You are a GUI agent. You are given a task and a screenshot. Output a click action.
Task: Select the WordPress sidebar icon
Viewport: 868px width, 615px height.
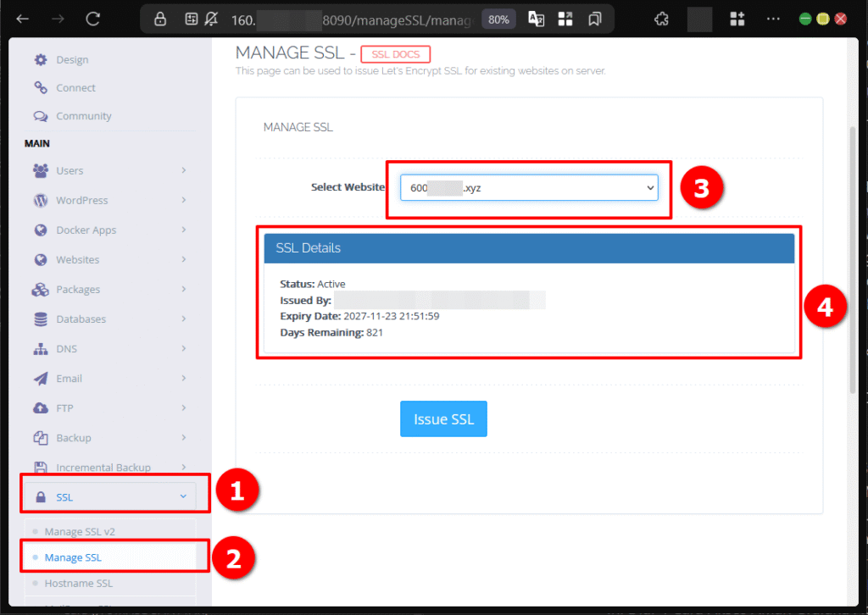pyautogui.click(x=42, y=200)
